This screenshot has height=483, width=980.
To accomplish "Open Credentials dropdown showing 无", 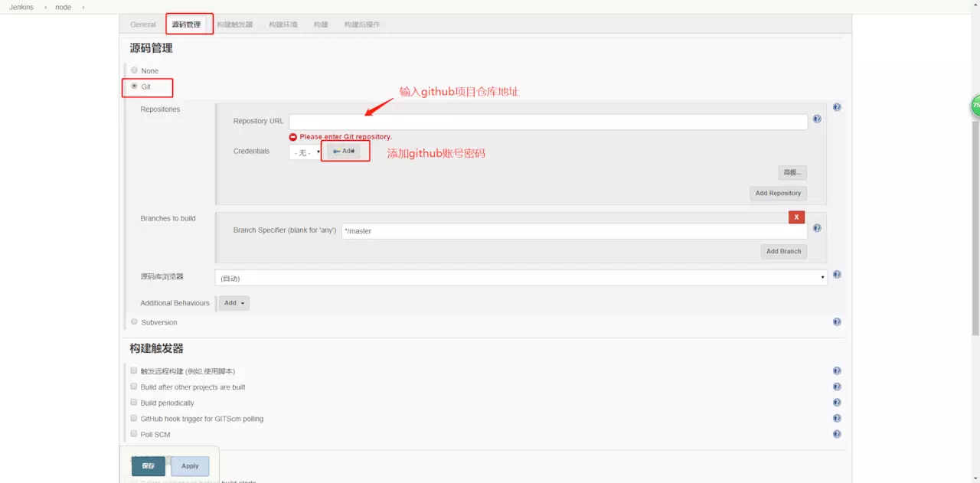I will (x=306, y=152).
